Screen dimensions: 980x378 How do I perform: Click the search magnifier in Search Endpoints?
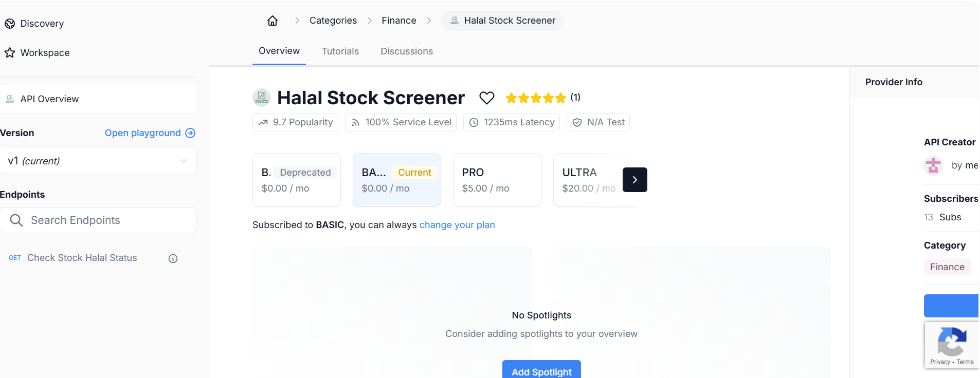pos(16,220)
